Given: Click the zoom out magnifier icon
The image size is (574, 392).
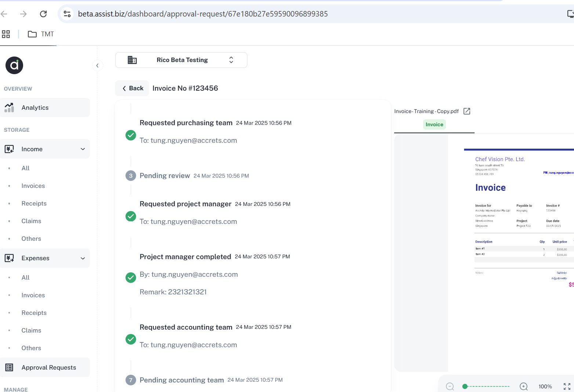Looking at the screenshot, I should pyautogui.click(x=450, y=386).
